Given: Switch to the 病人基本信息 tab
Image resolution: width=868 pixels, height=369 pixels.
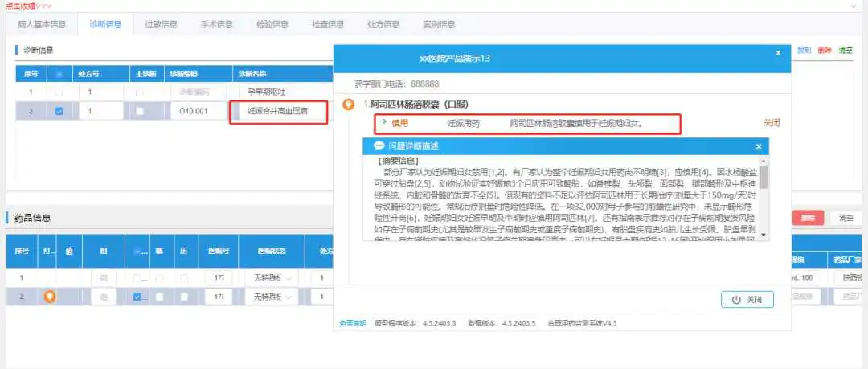Looking at the screenshot, I should (x=42, y=24).
